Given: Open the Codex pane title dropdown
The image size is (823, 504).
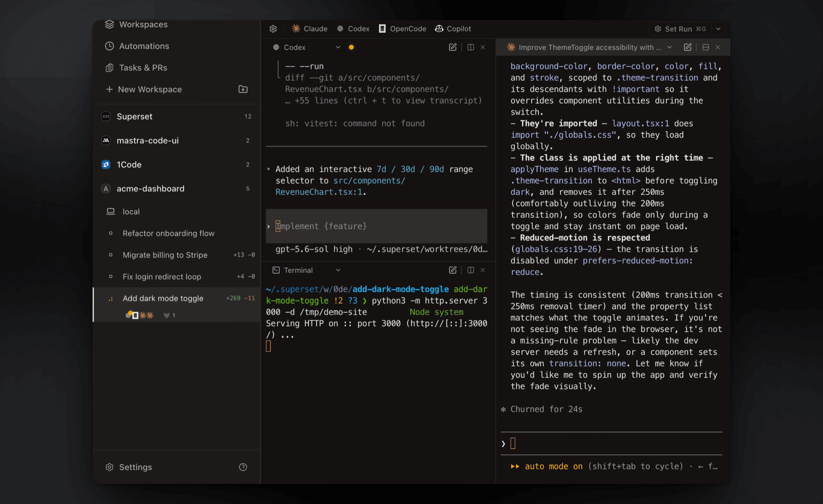Looking at the screenshot, I should pos(338,47).
